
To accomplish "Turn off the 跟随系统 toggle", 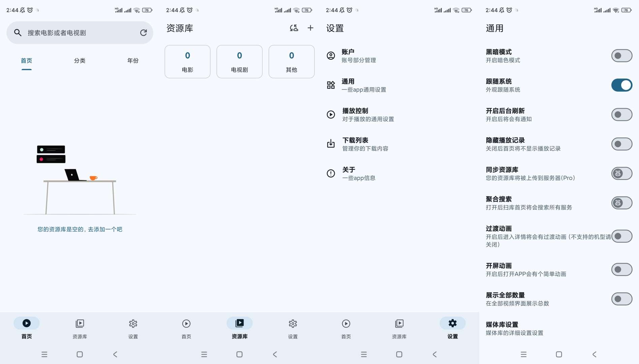I will pos(621,85).
